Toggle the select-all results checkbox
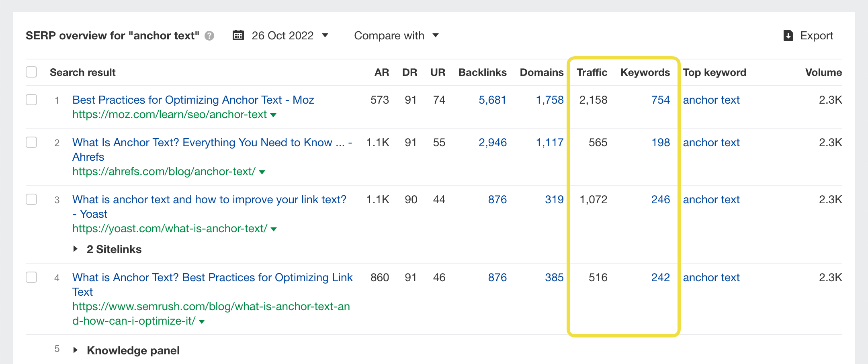Screen dimensions: 868x364 coord(31,72)
